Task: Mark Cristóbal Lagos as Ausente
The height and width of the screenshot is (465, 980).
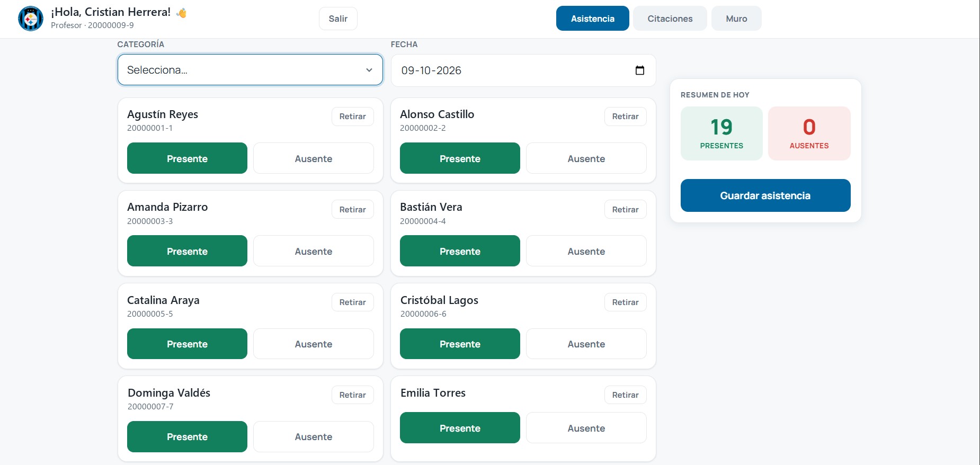Action: 586,344
